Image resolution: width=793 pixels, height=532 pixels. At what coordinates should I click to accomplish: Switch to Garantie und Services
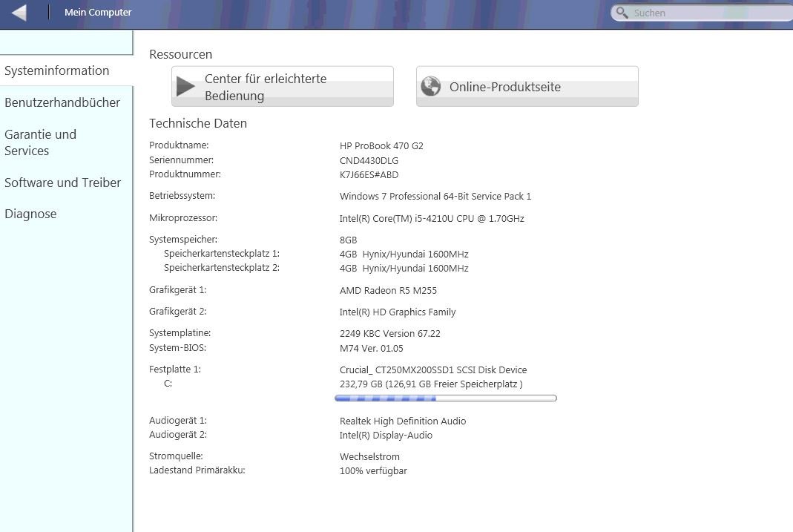pos(41,142)
